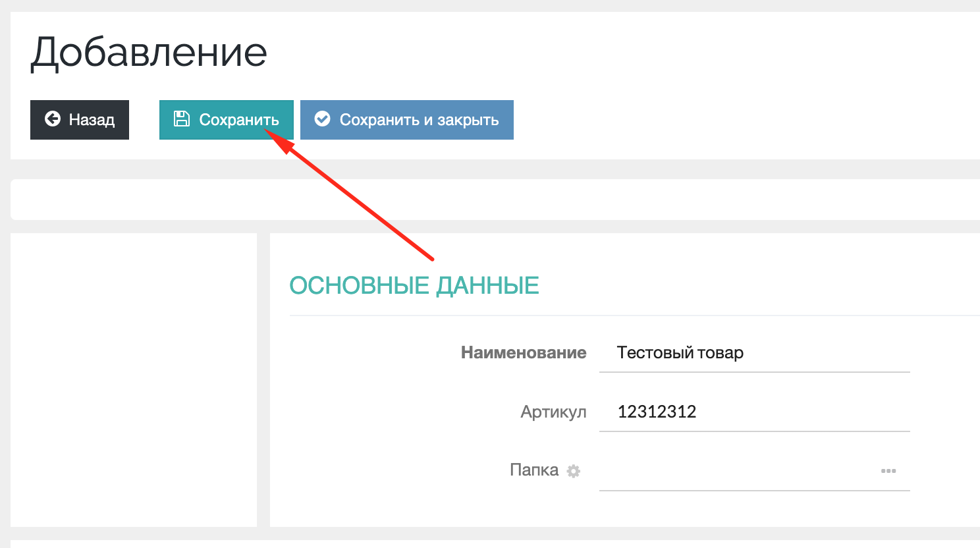Click the checkmark icon in Сохранить и закрыть

click(322, 119)
